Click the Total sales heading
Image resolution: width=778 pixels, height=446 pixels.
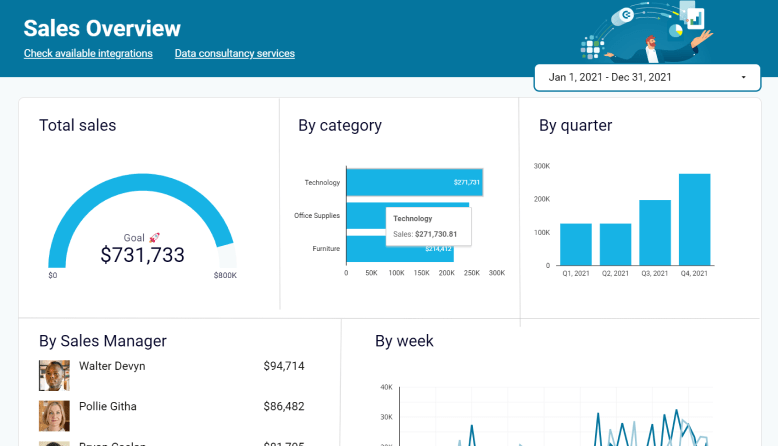click(77, 126)
